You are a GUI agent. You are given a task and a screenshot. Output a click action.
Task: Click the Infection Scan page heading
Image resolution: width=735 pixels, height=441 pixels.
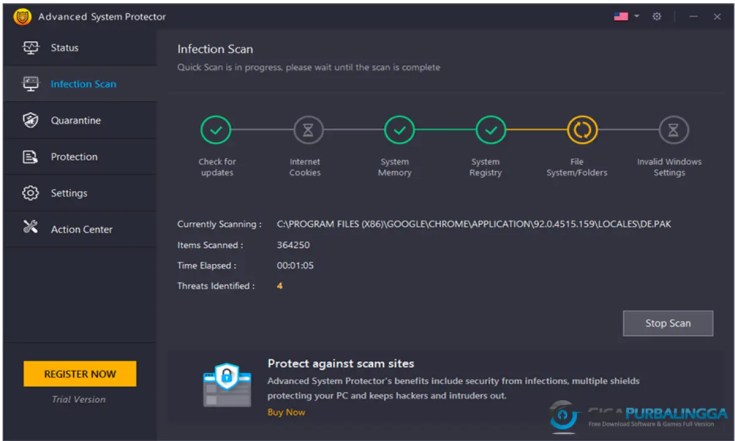click(215, 49)
